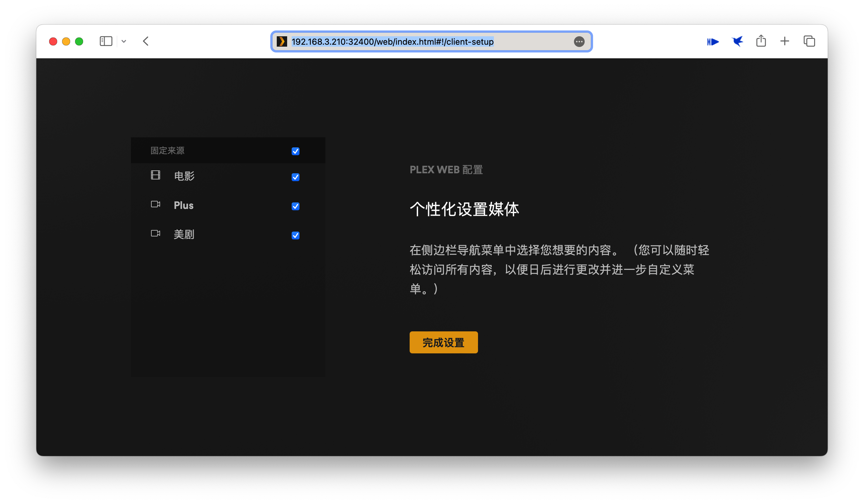
Task: Select the 美剧 library label
Action: 184,235
